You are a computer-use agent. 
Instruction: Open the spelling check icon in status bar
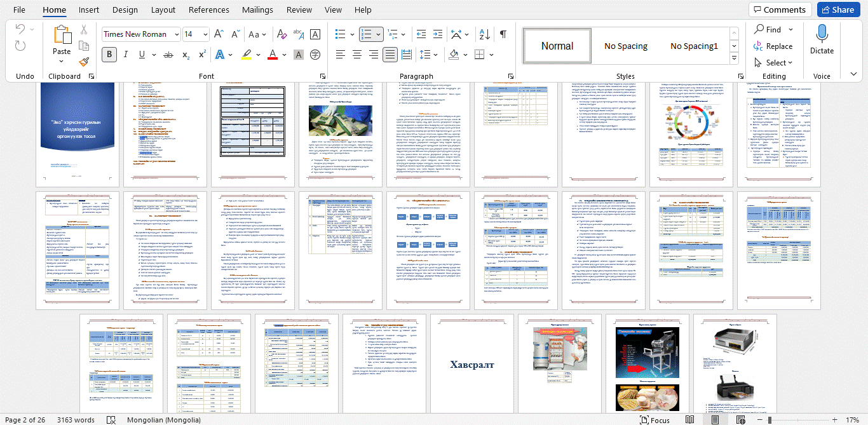pos(111,420)
